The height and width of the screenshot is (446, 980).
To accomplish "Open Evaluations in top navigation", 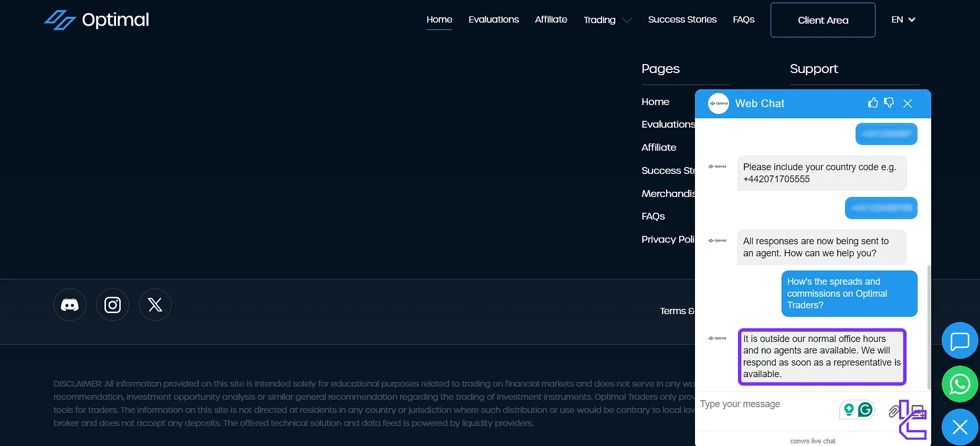I will [493, 19].
